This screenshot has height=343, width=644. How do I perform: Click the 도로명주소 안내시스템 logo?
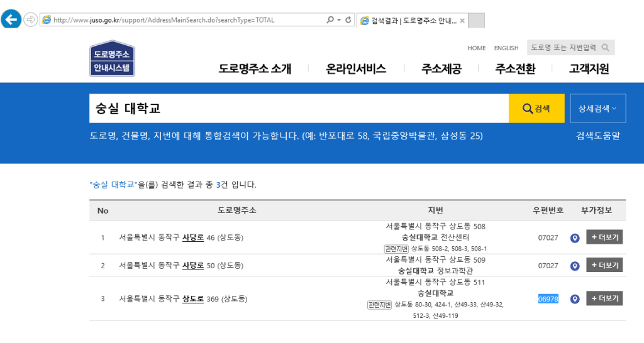[x=112, y=58]
